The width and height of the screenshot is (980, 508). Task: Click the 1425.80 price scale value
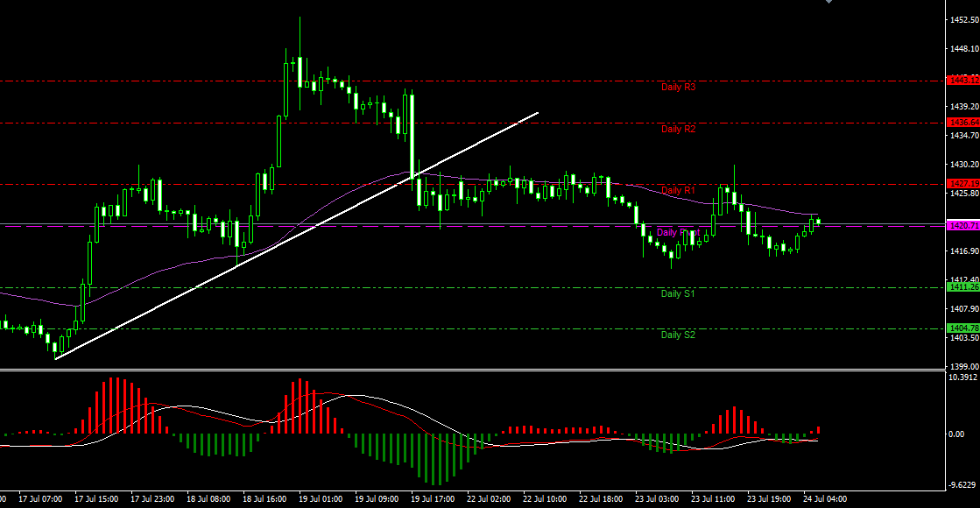[x=964, y=194]
